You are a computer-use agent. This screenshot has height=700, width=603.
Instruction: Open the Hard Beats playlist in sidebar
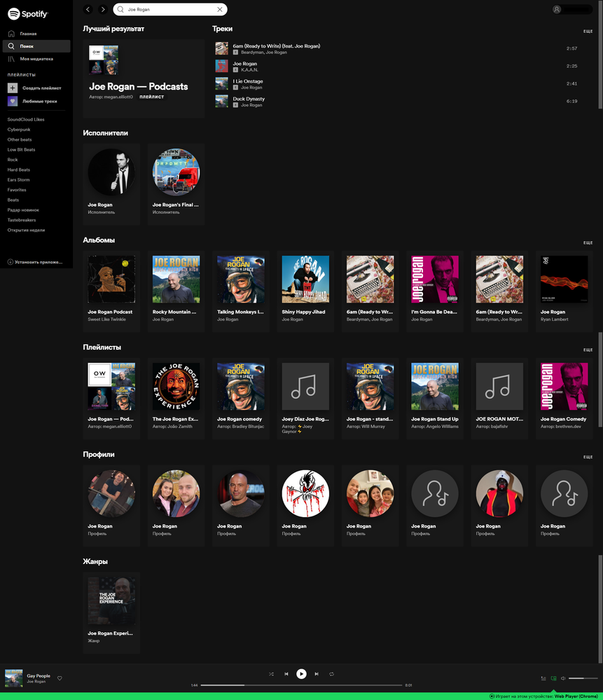click(19, 170)
